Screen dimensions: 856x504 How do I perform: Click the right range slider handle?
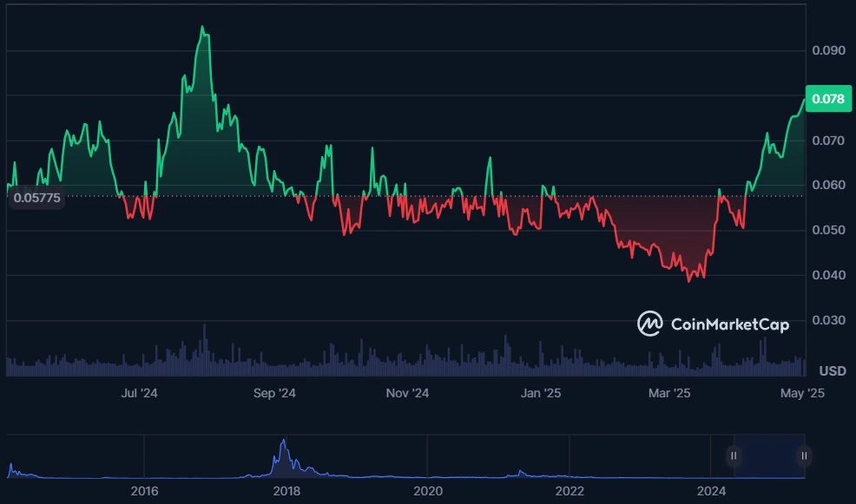click(804, 455)
